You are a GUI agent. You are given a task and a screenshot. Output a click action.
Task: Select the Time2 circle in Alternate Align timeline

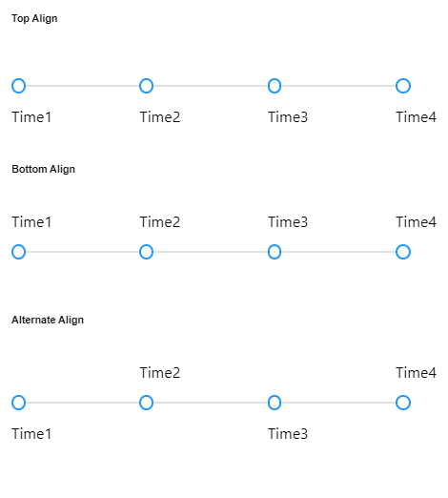pos(146,403)
